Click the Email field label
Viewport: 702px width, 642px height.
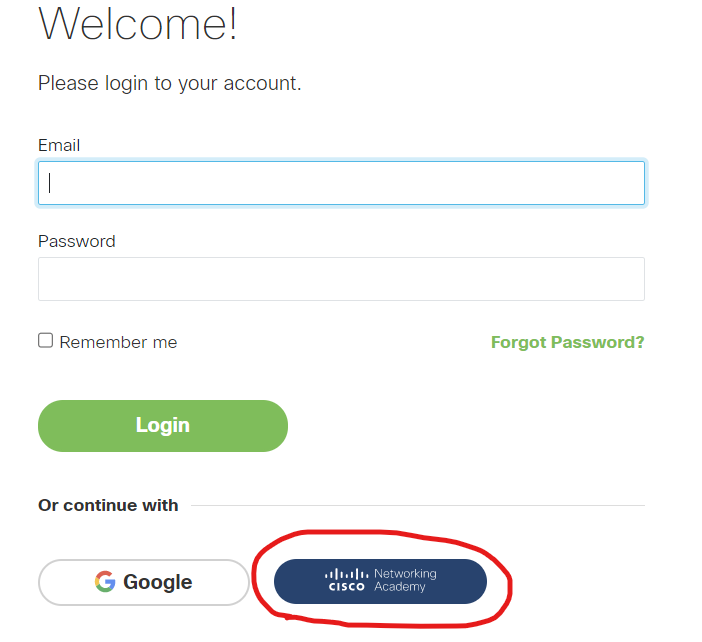(59, 145)
